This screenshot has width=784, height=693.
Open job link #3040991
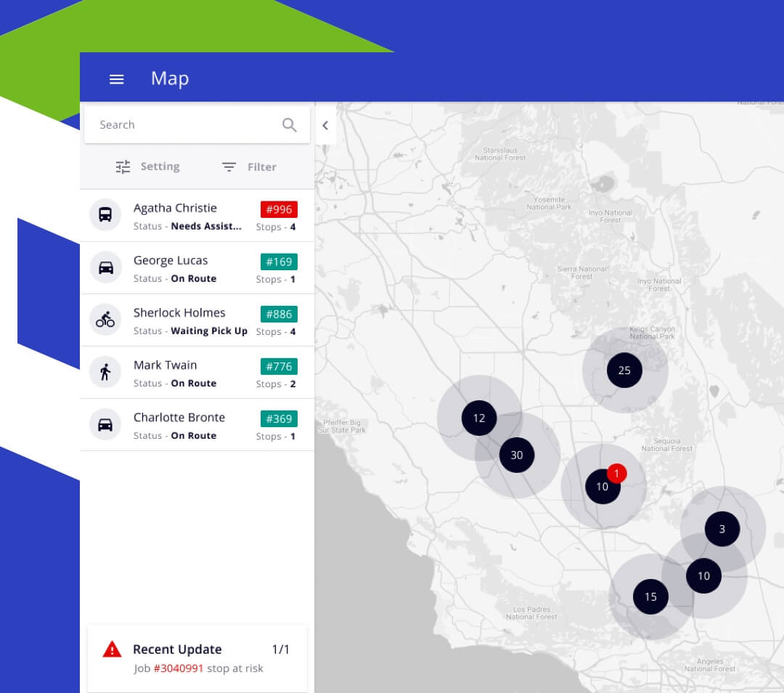(x=178, y=668)
